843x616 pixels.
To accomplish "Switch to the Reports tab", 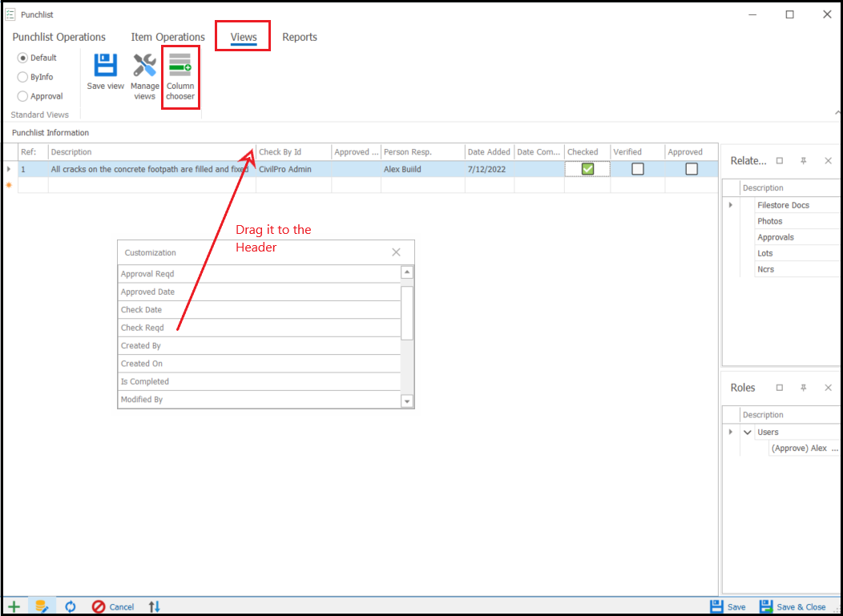I will [x=300, y=37].
